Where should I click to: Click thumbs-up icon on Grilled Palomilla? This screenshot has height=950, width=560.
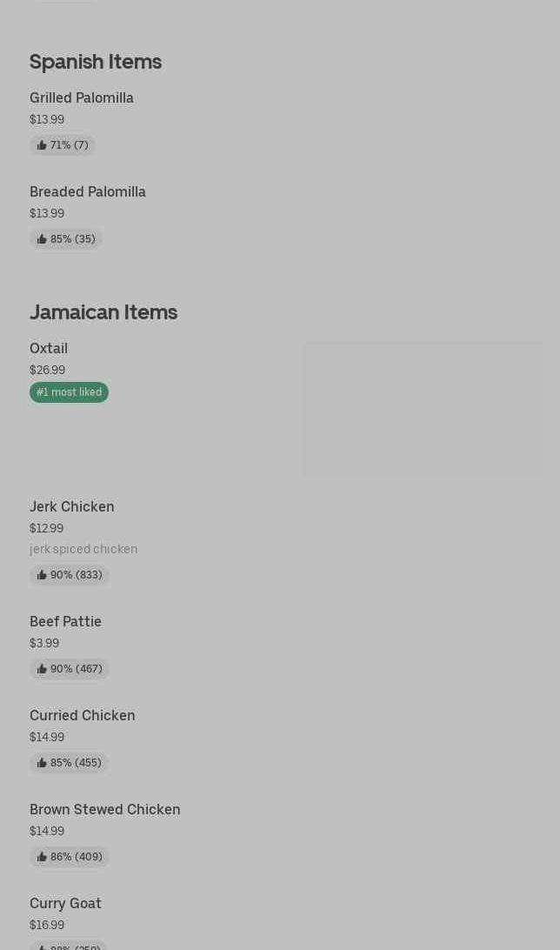[42, 145]
